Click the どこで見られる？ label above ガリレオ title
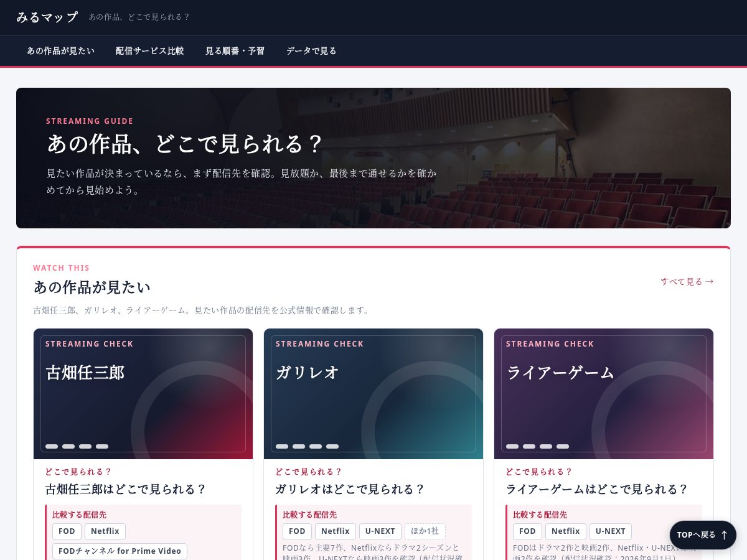This screenshot has height=560, width=747. click(309, 472)
